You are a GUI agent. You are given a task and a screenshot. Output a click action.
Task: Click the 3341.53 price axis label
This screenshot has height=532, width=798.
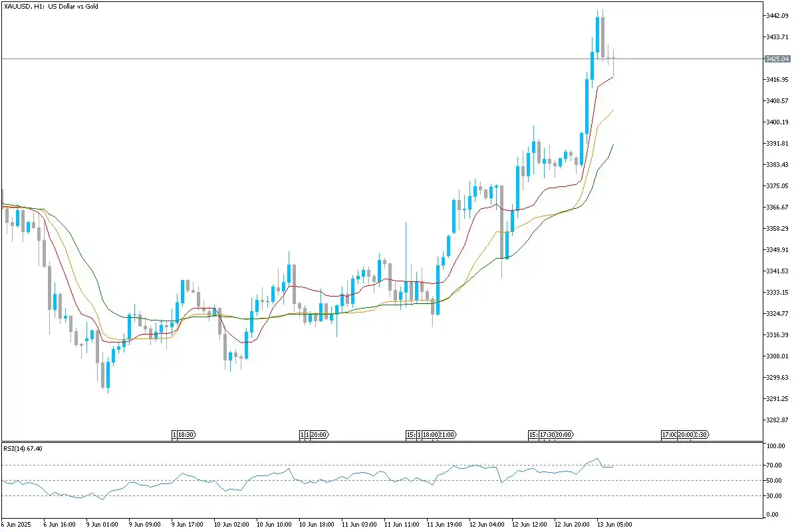pyautogui.click(x=776, y=271)
